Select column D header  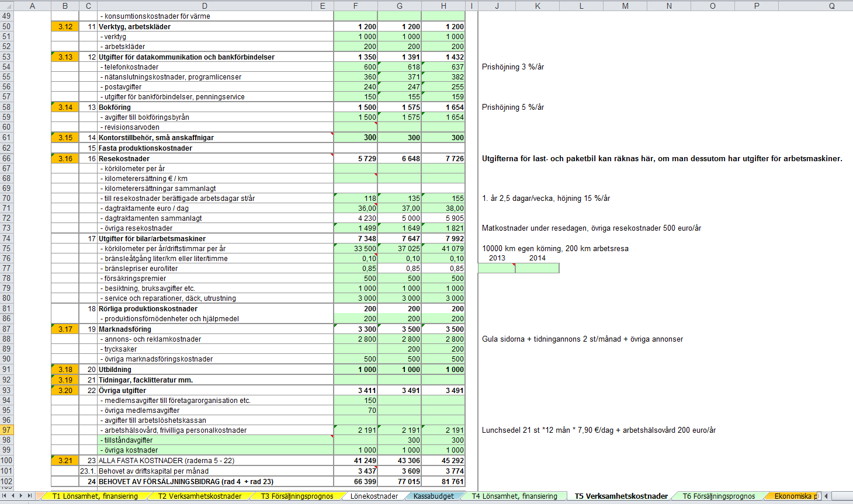tap(205, 6)
